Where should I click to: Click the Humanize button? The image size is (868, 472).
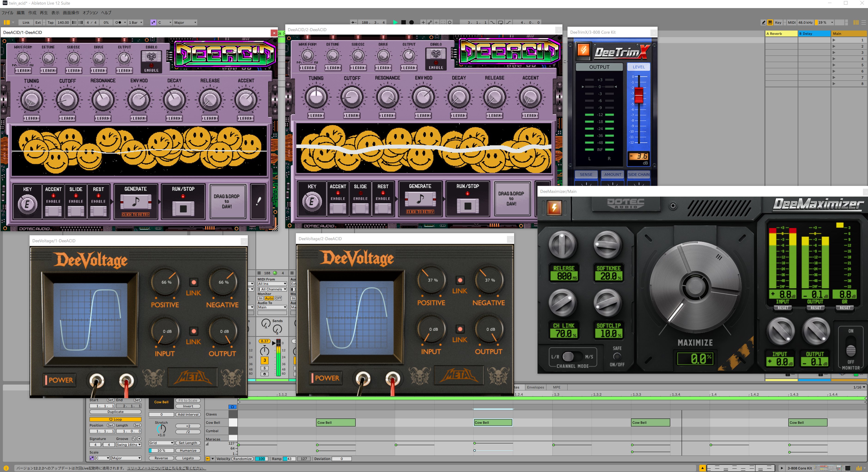(188, 451)
